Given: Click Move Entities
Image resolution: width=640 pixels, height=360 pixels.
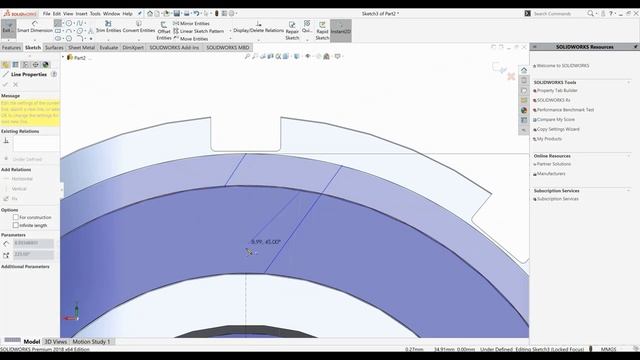Looking at the screenshot, I should tap(190, 39).
